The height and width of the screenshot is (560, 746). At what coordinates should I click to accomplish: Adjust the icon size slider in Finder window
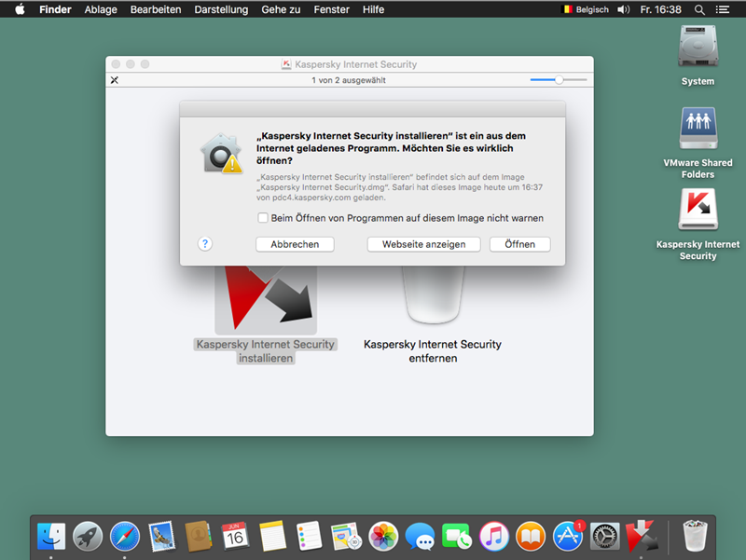pyautogui.click(x=559, y=80)
